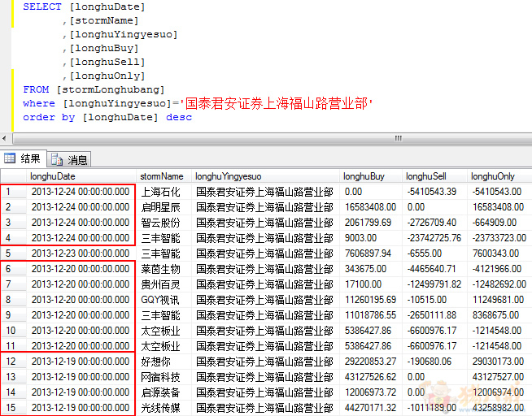Click stormName cell 光线传媒
The width and height of the screenshot is (532, 416).
pos(160,408)
